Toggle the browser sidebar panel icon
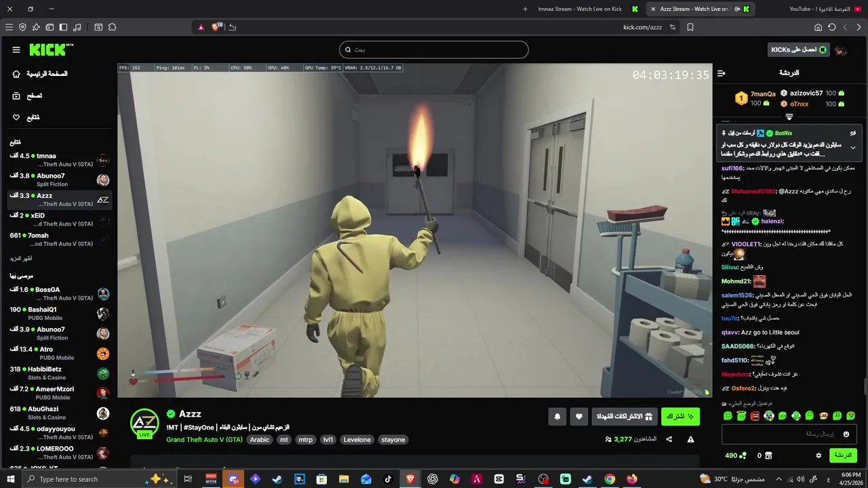 click(x=63, y=27)
